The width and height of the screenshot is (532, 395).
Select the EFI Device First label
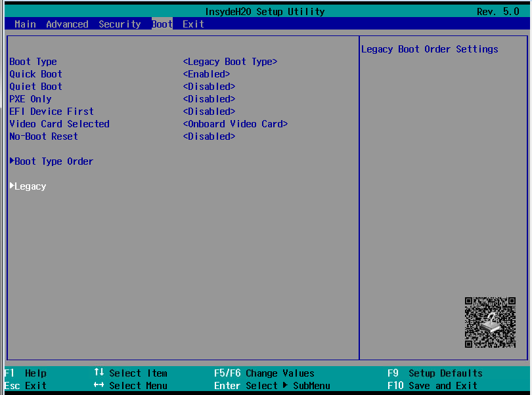[51, 112]
